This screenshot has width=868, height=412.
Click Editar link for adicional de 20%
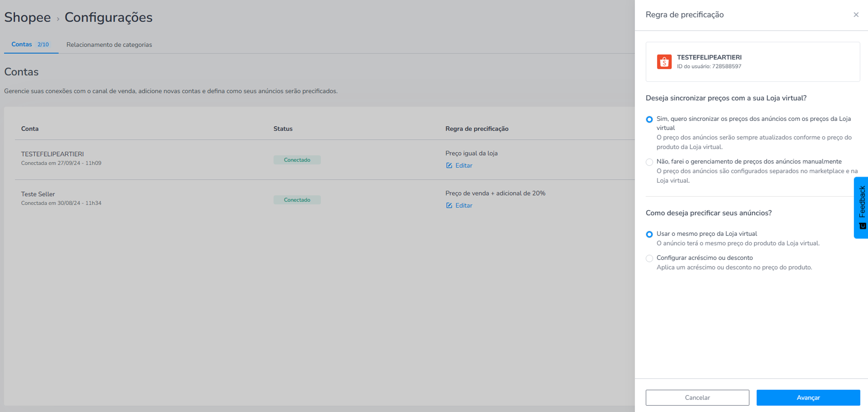[464, 205]
